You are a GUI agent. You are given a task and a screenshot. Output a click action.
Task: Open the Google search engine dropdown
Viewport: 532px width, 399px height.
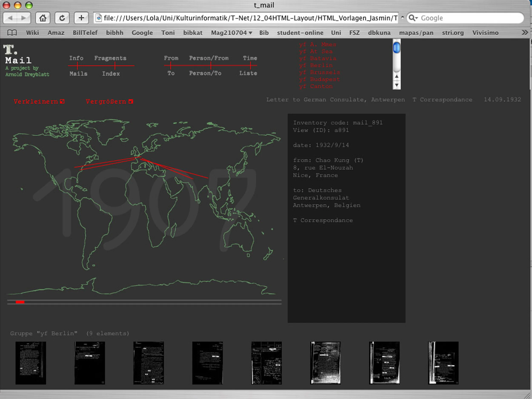click(413, 18)
